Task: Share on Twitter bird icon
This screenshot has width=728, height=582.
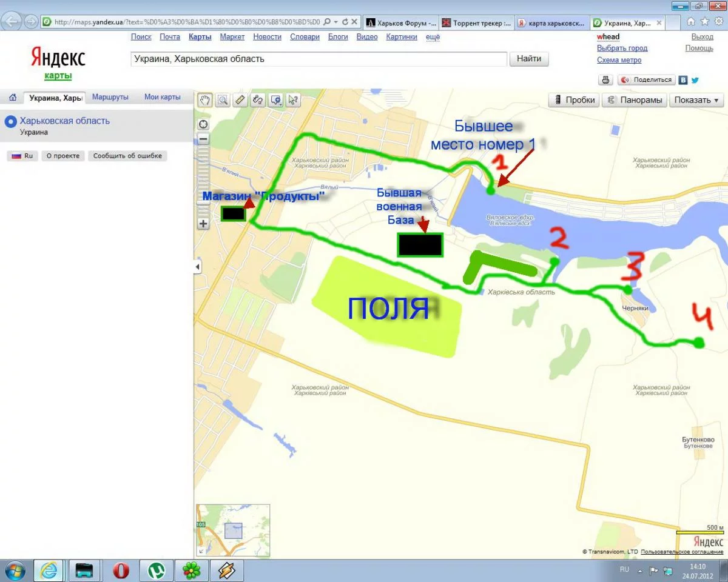Action: (x=695, y=80)
